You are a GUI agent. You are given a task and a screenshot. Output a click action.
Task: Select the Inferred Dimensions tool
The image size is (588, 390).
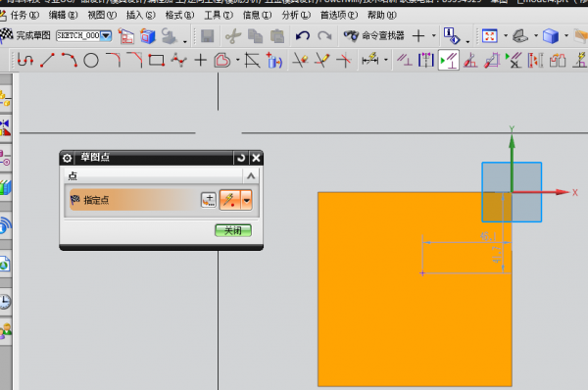[x=370, y=60]
